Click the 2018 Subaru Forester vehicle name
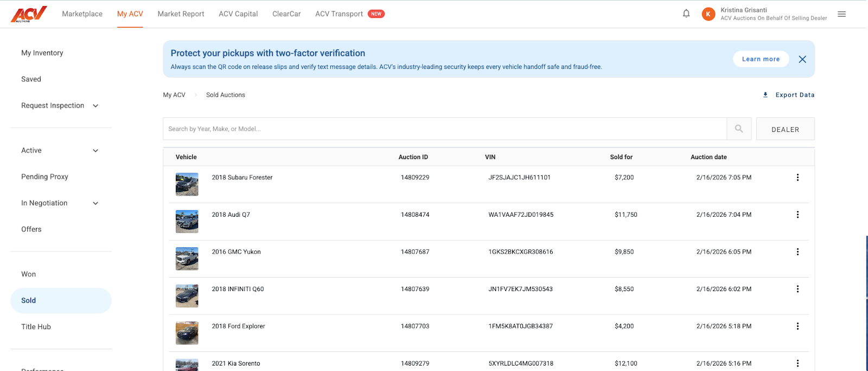 click(242, 178)
